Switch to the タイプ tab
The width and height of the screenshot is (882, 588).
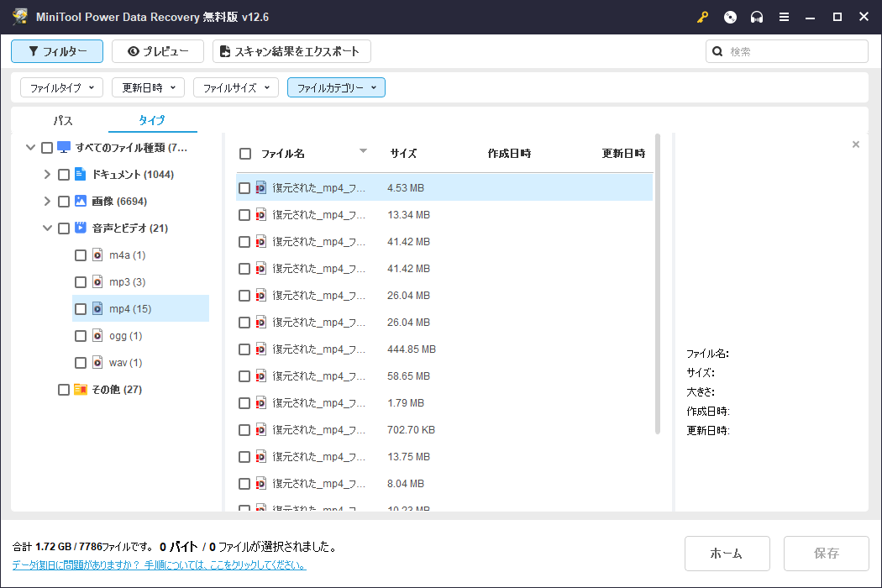point(152,120)
